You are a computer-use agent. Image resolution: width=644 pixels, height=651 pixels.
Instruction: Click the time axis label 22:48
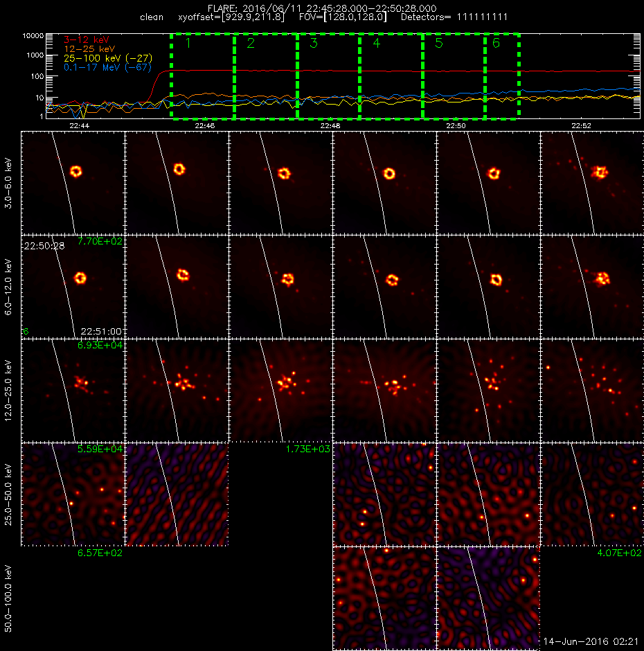[330, 125]
